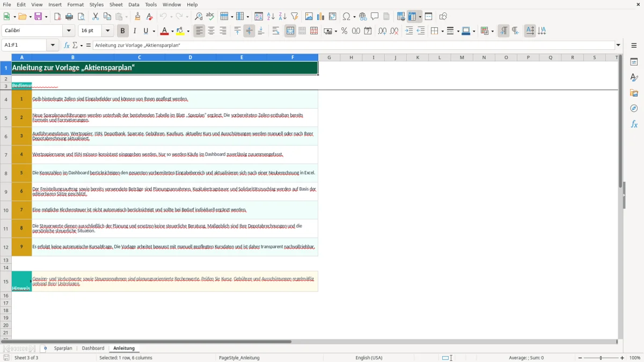This screenshot has width=644, height=362.
Task: Toggle Merge and Center Cells
Action: point(290,31)
